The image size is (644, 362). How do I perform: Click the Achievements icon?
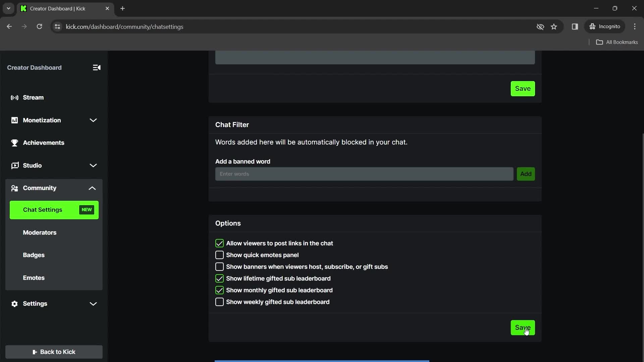(14, 142)
